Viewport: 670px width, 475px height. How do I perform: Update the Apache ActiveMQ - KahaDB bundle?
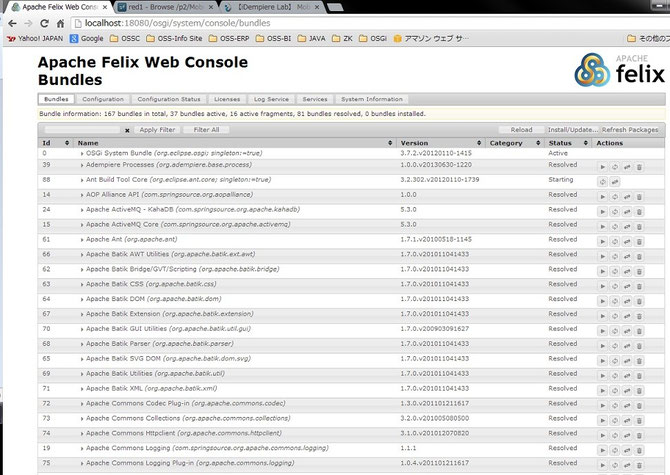tap(627, 212)
